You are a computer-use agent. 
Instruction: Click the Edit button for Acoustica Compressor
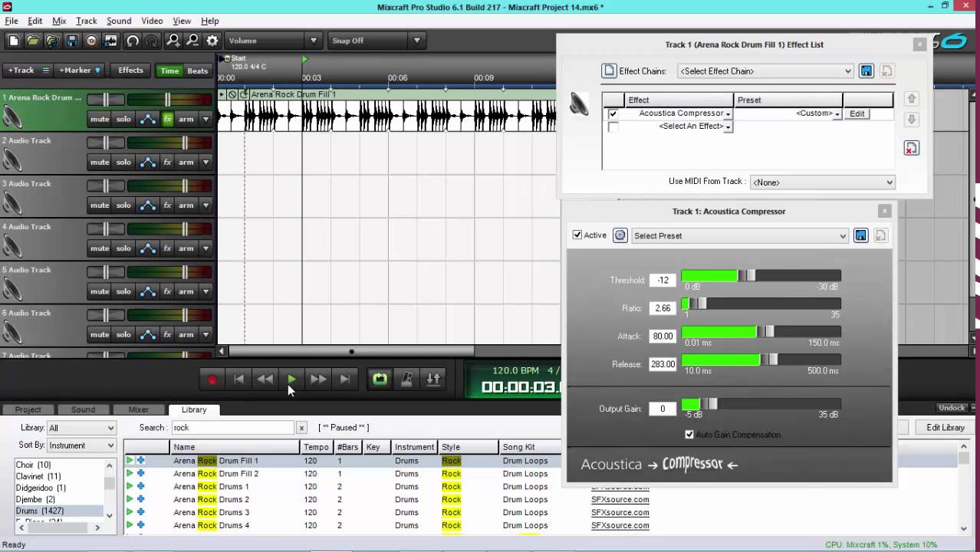(857, 113)
